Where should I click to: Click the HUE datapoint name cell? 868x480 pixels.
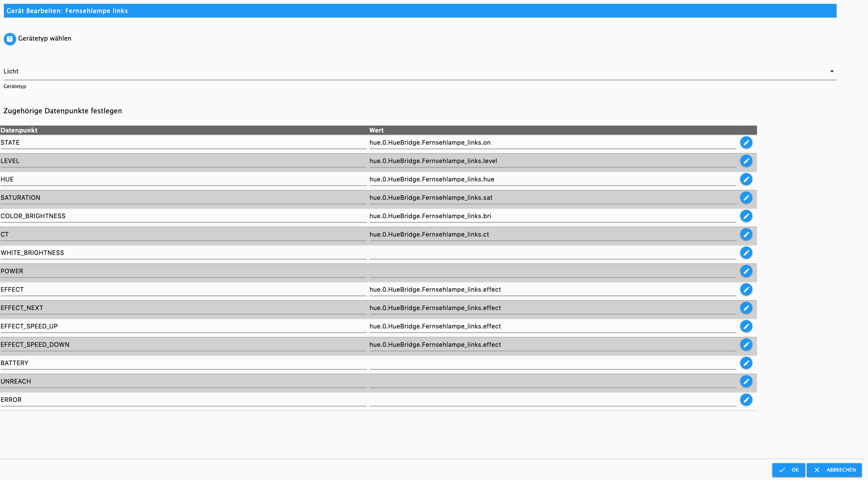183,180
